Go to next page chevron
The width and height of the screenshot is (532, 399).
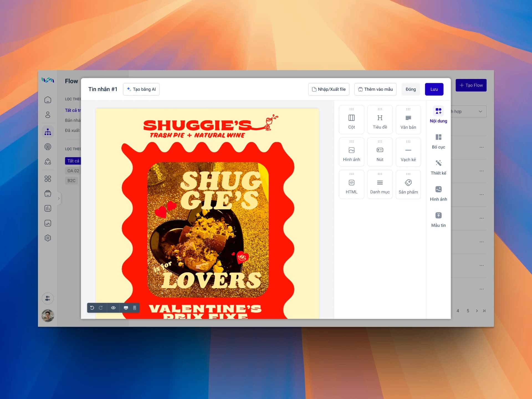[x=477, y=311]
